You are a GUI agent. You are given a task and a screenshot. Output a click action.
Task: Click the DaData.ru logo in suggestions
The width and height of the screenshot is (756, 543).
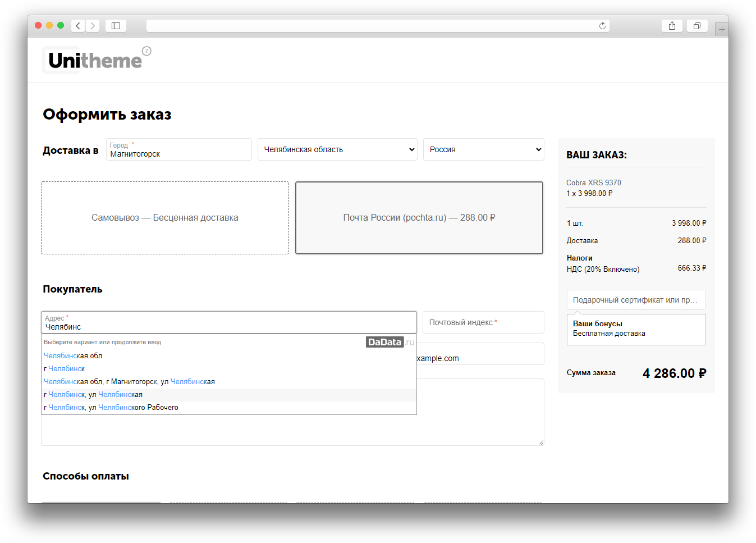[x=390, y=342]
